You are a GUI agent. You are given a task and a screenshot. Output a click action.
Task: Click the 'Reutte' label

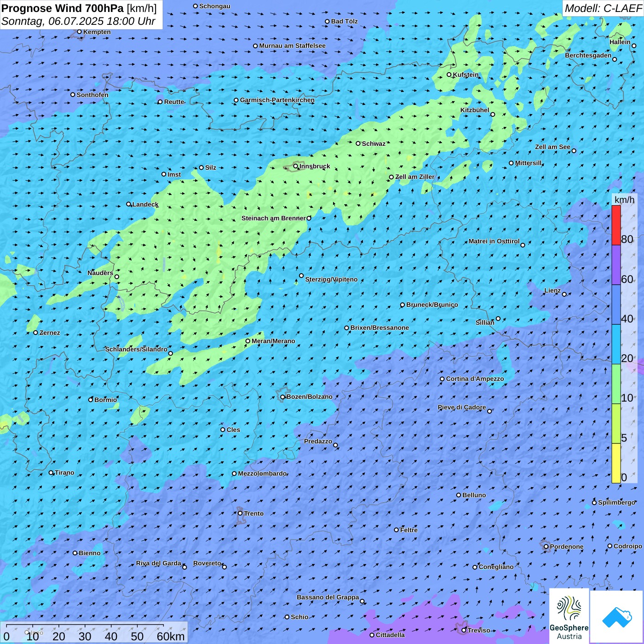[174, 102]
